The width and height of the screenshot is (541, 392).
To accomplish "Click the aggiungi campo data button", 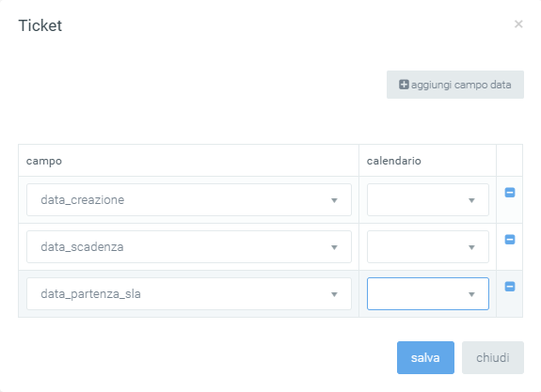I will 455,85.
